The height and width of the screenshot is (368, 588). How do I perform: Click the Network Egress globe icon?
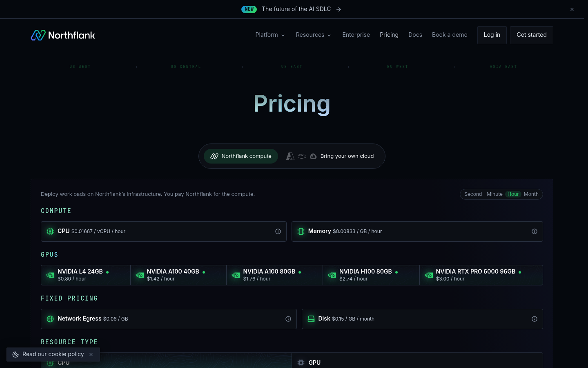(50, 319)
